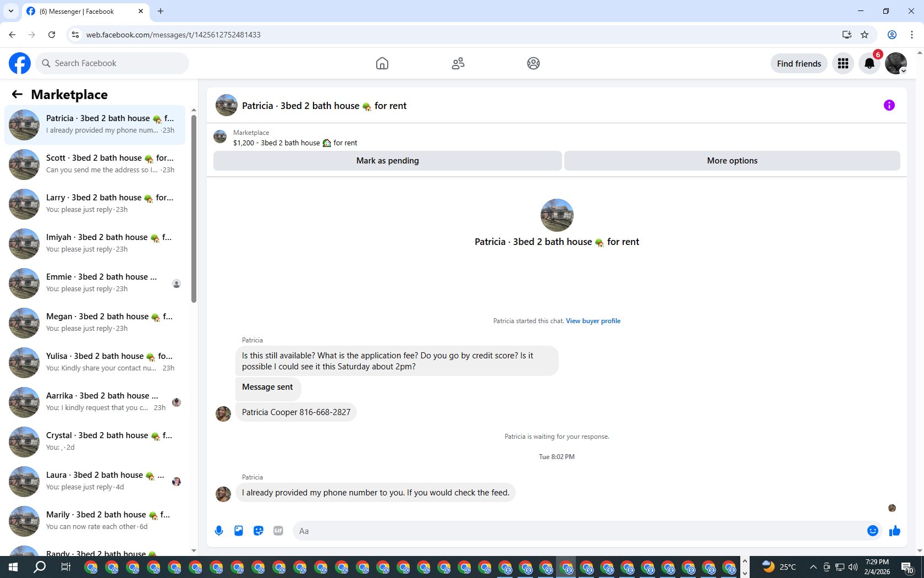This screenshot has width=924, height=578.
Task: Open taskbar clock showing 7:29 PM
Action: pos(877,567)
